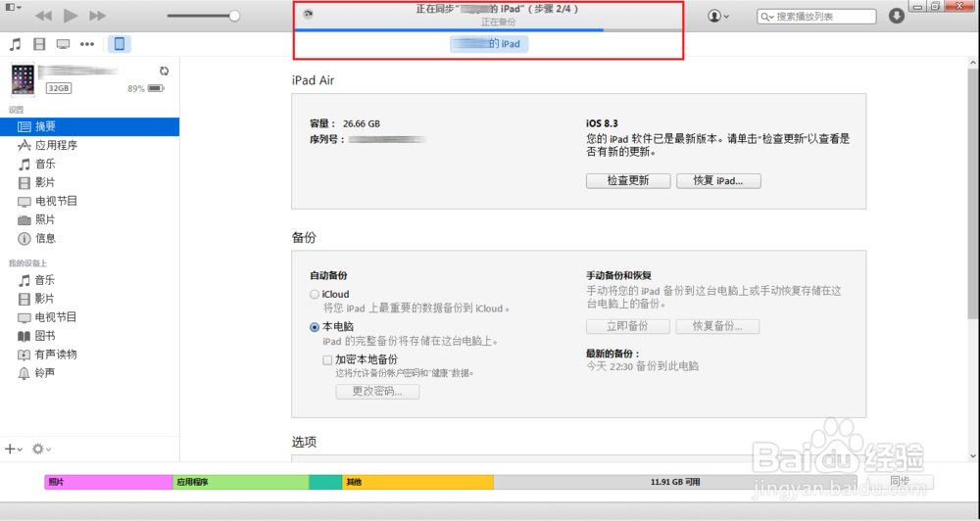
Task: Click the 恢复备份... button
Action: [x=717, y=326]
